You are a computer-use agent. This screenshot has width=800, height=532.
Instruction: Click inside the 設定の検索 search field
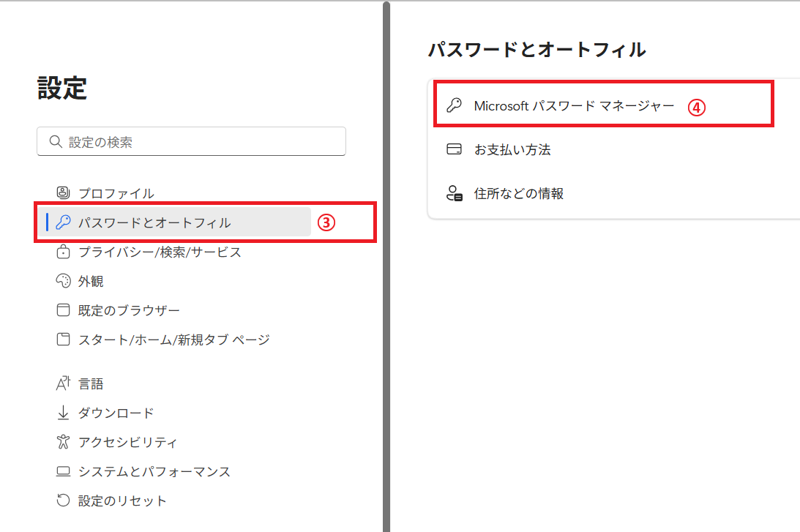(x=190, y=141)
